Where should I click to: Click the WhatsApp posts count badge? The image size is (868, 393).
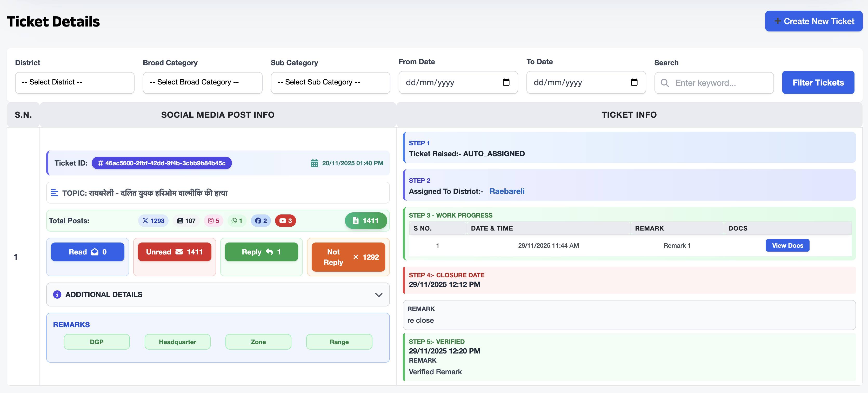pos(237,221)
